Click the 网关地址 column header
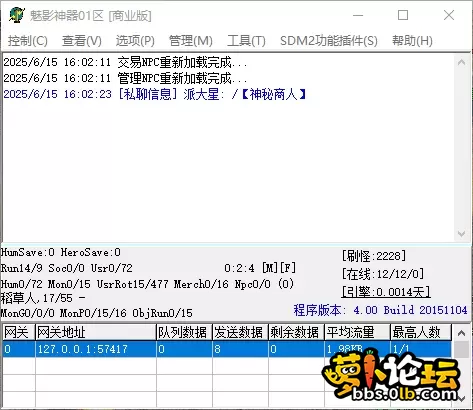 tap(96, 332)
